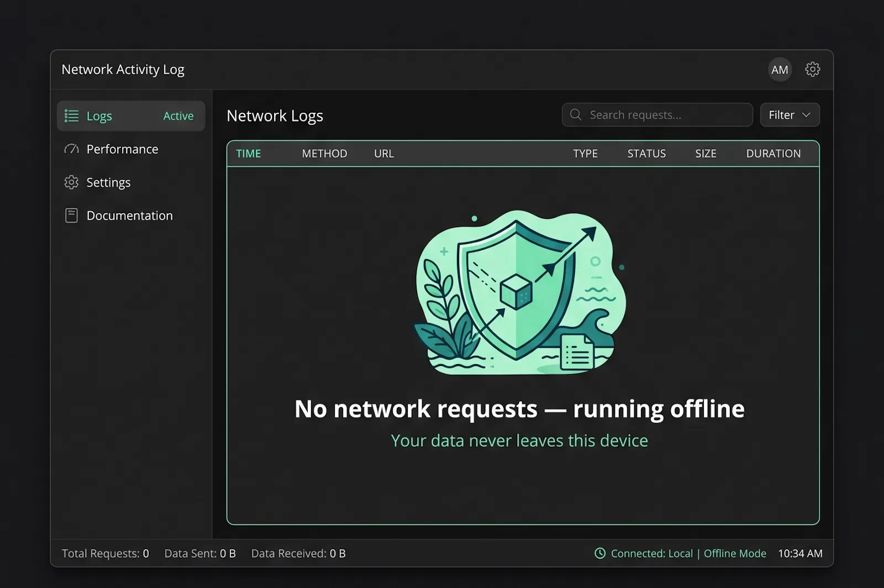The image size is (884, 588).
Task: Click Connected: Local status text
Action: tap(652, 553)
